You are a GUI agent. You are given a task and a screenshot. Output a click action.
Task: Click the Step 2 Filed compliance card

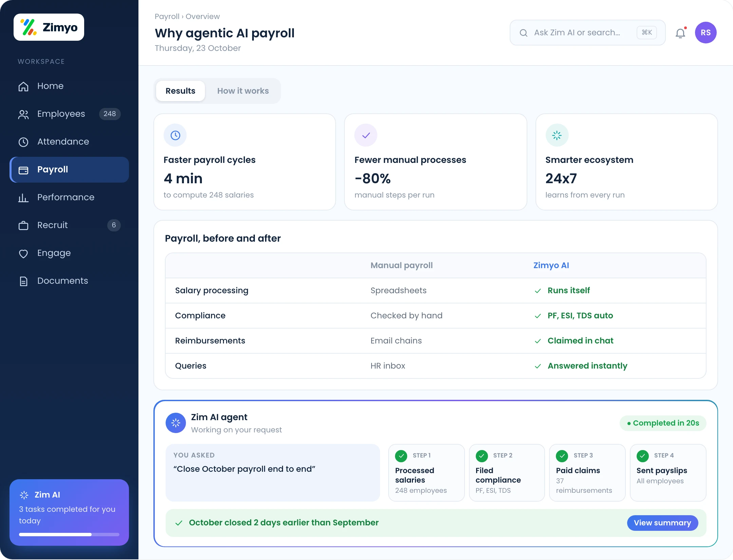pos(507,473)
